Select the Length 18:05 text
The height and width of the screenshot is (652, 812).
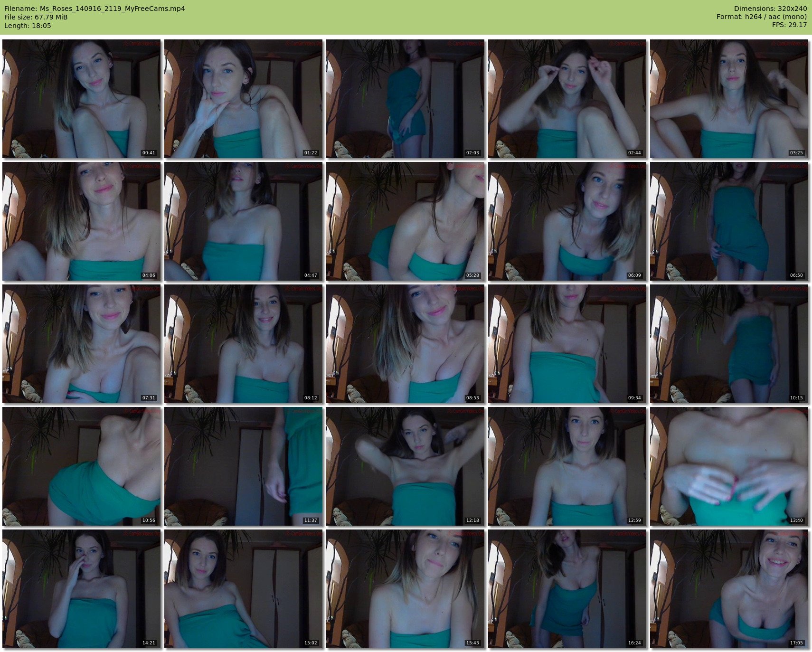(x=28, y=26)
